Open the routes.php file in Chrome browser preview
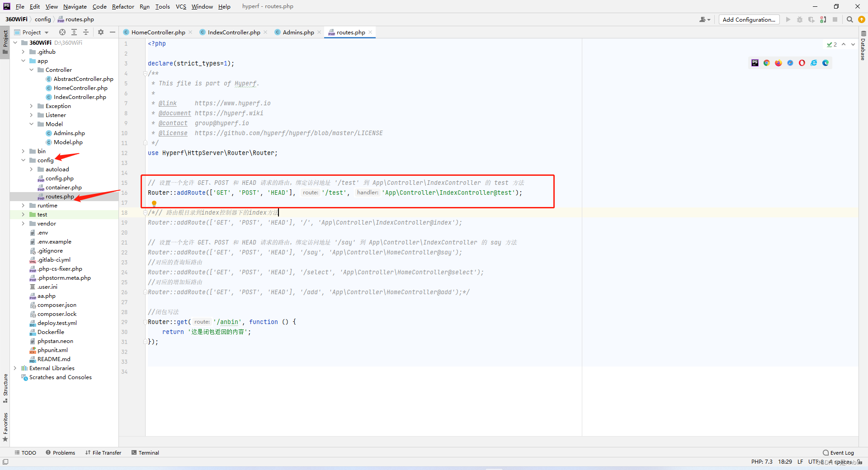The image size is (868, 470). coord(766,63)
